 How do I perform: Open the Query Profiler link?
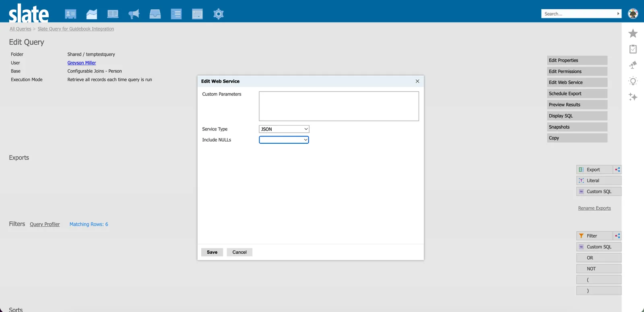[45, 224]
